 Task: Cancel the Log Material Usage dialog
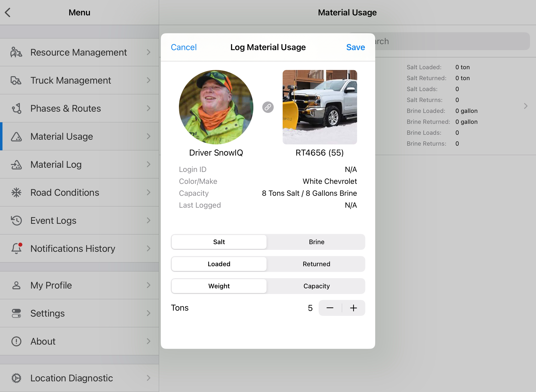coord(184,47)
